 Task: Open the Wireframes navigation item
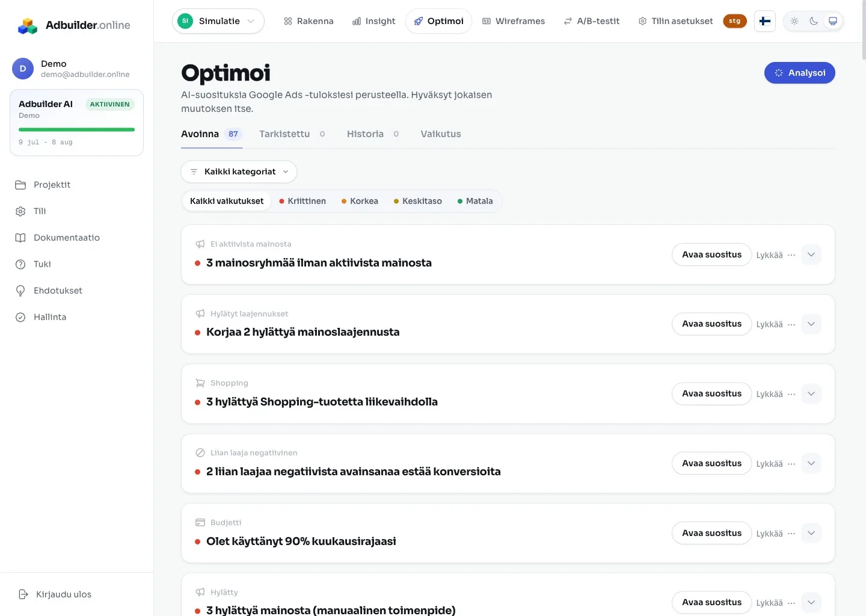pyautogui.click(x=514, y=21)
